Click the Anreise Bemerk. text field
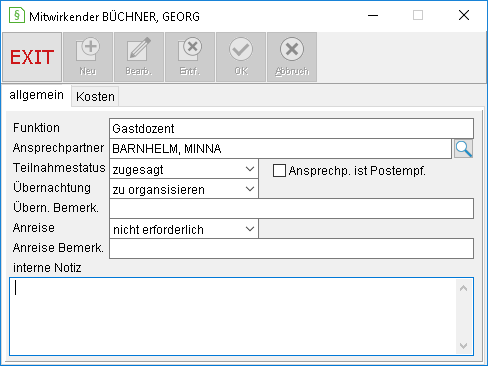Image resolution: width=488 pixels, height=366 pixels. 291,249
